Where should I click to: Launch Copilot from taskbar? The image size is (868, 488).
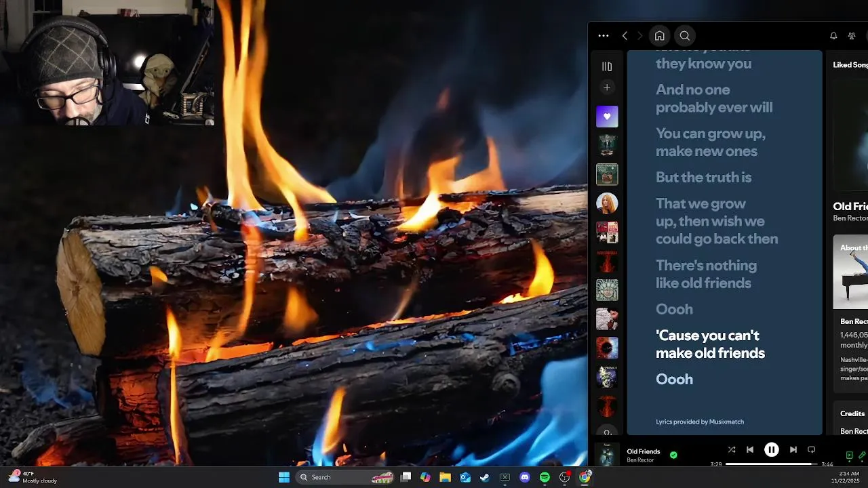click(425, 477)
